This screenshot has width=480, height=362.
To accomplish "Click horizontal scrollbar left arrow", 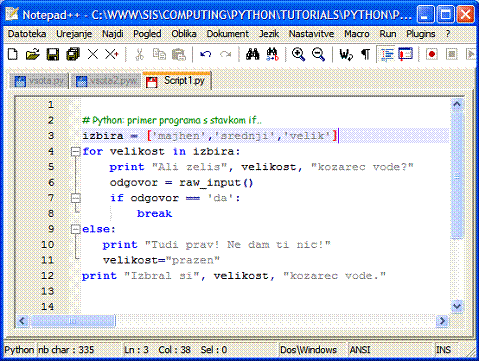I will tap(22, 321).
